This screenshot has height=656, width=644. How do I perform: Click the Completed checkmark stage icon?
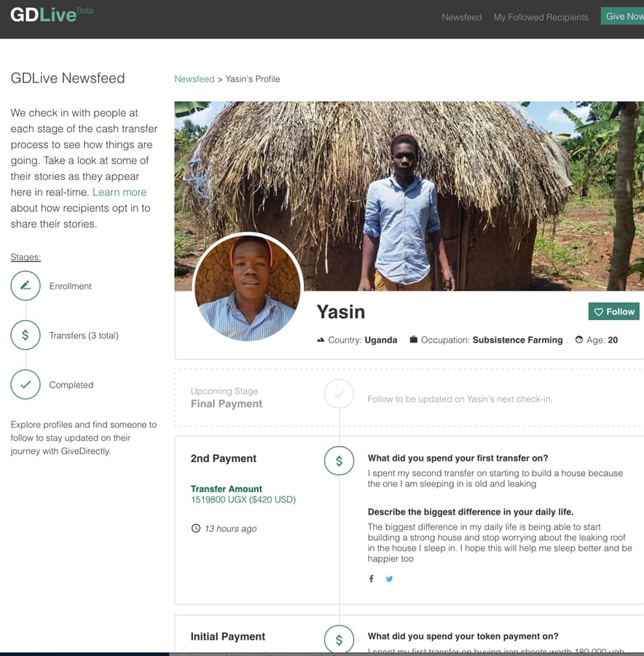[25, 385]
